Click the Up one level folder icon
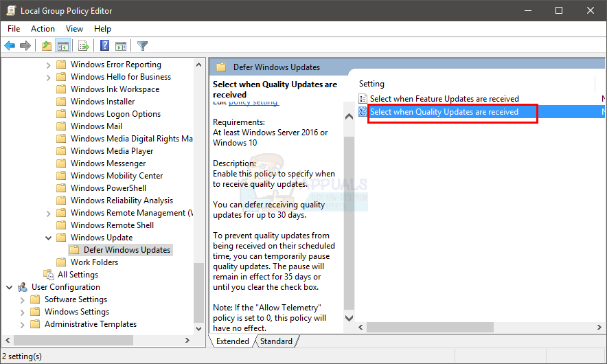This screenshot has height=364, width=607. point(47,46)
